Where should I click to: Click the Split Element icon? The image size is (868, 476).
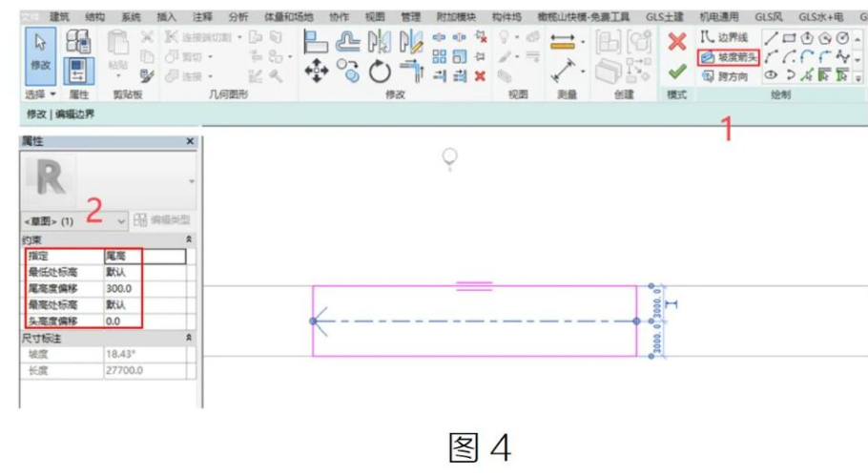[x=439, y=37]
